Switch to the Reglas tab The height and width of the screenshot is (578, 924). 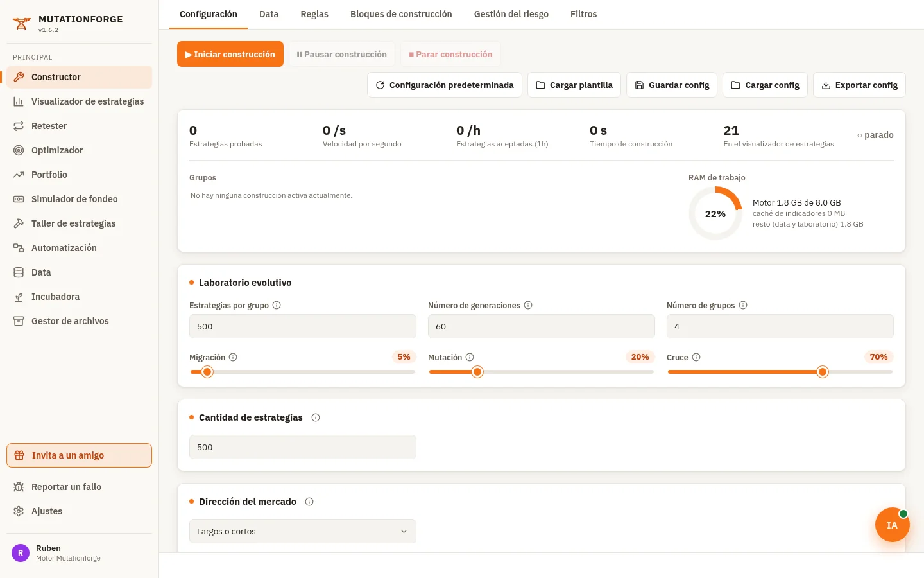[x=314, y=14]
